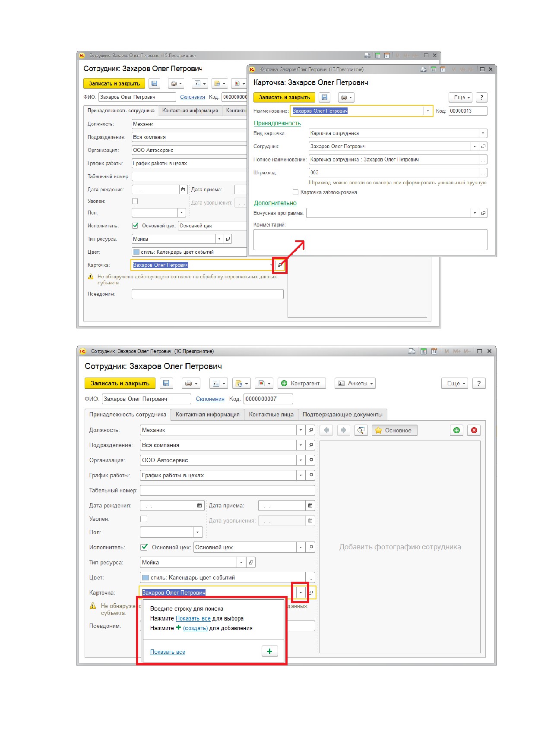Open the Дата приема calendar picker in bottom window
The image size is (535, 756).
[310, 505]
